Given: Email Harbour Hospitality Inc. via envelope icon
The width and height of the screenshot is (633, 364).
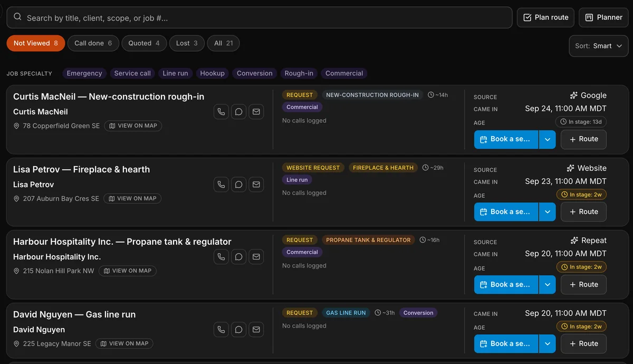Looking at the screenshot, I should (256, 257).
